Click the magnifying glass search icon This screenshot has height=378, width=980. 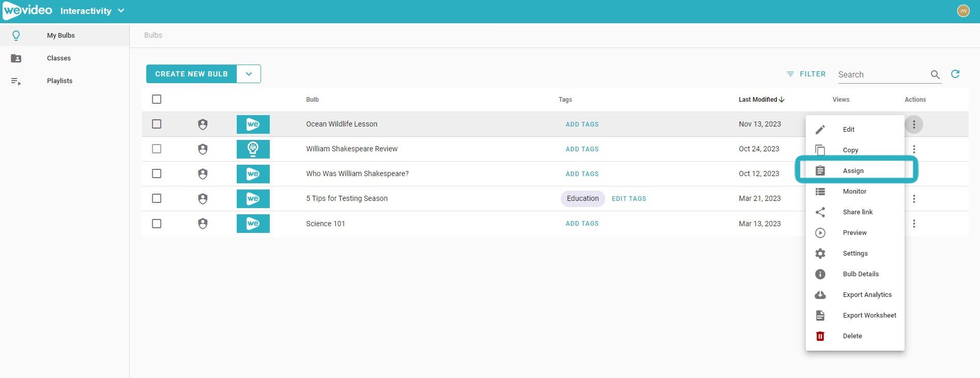[935, 74]
